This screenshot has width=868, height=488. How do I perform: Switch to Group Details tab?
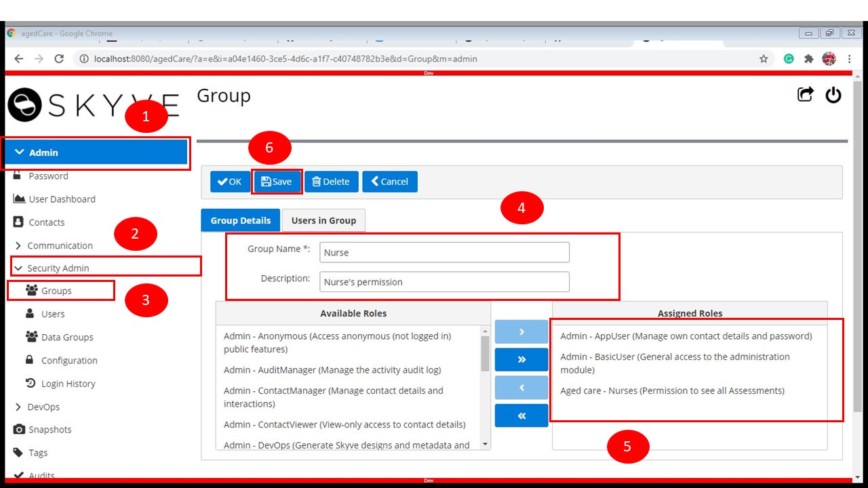coord(241,220)
